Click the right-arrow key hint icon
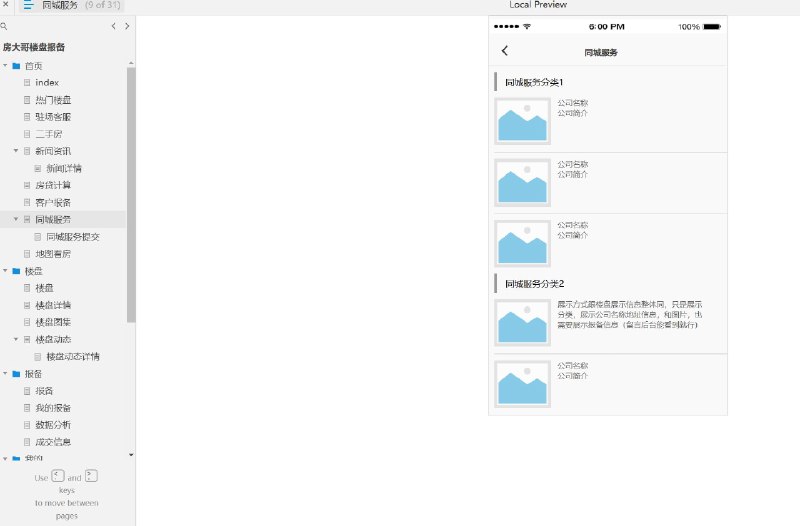Image resolution: width=800 pixels, height=526 pixels. coord(91,476)
